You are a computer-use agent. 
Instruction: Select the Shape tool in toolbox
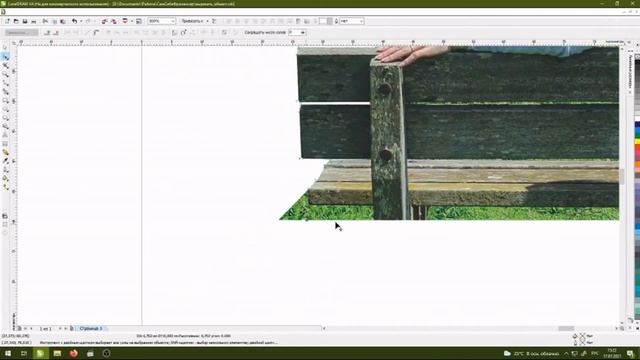[x=5, y=57]
